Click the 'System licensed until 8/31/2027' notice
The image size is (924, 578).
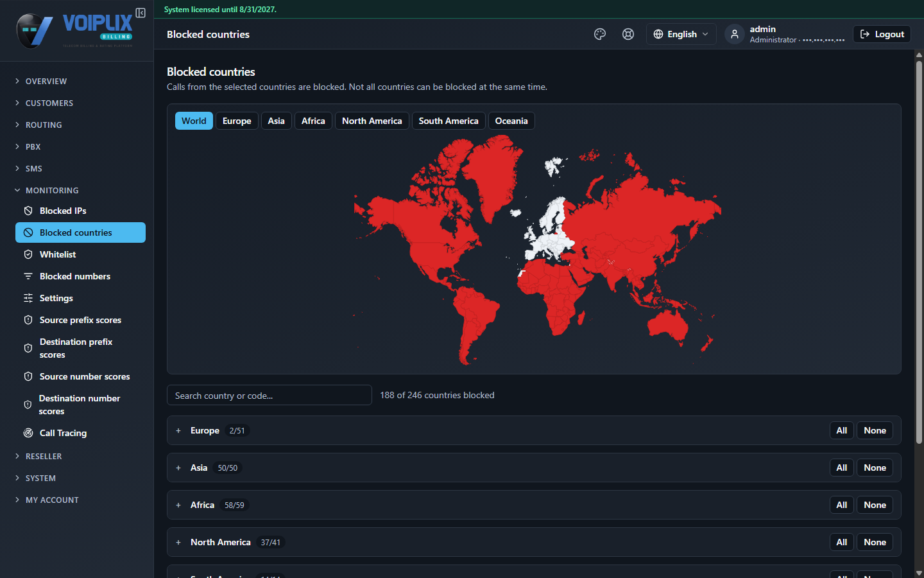pos(220,10)
